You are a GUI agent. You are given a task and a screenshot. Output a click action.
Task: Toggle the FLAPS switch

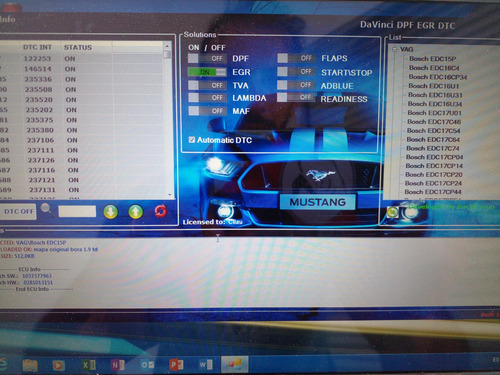tap(296, 58)
